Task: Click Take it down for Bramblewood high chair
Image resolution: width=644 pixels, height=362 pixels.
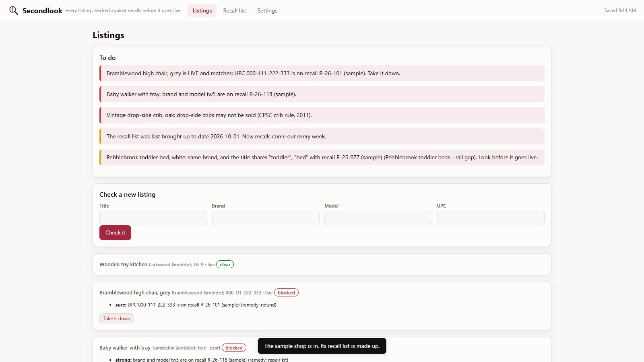Action: [117, 319]
